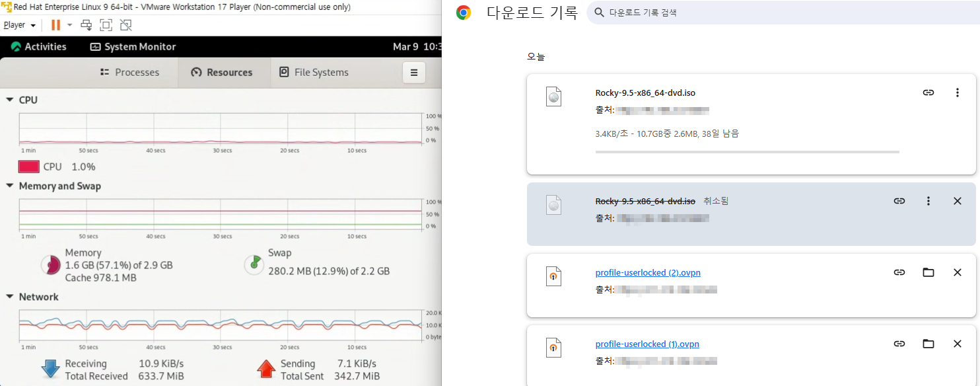Click the Memory pie color icon

coord(51,265)
